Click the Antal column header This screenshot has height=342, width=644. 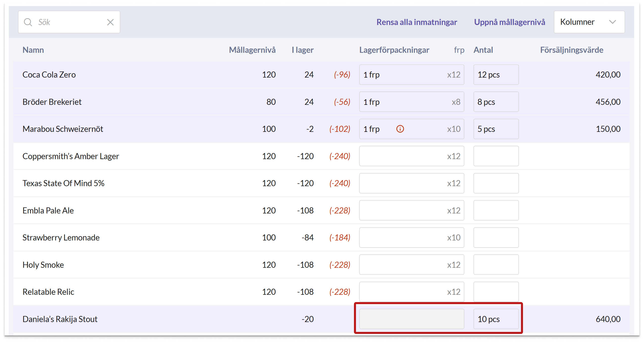(483, 50)
